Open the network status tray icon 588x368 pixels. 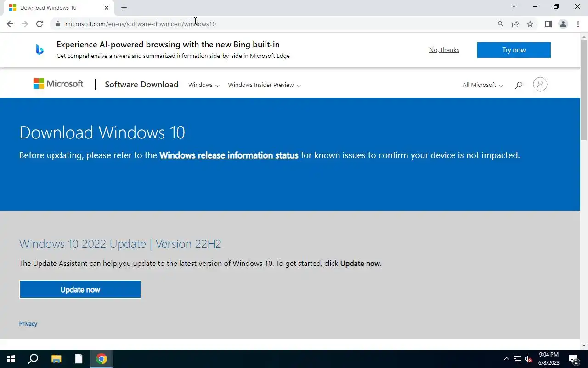(518, 359)
